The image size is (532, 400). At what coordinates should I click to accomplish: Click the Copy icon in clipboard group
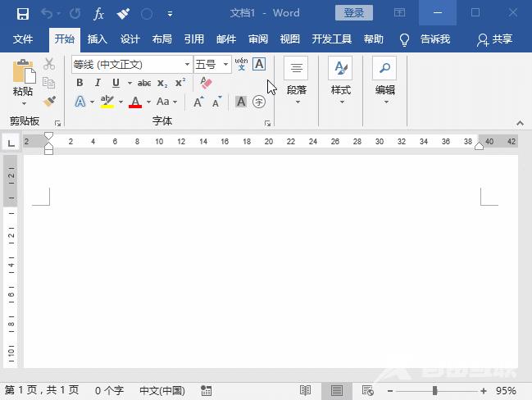48,83
